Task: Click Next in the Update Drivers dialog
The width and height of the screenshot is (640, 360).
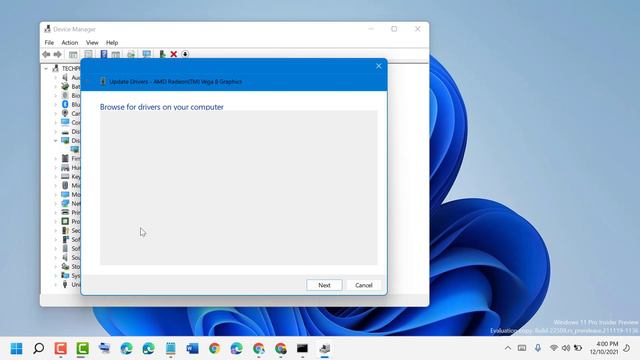Action: point(324,285)
